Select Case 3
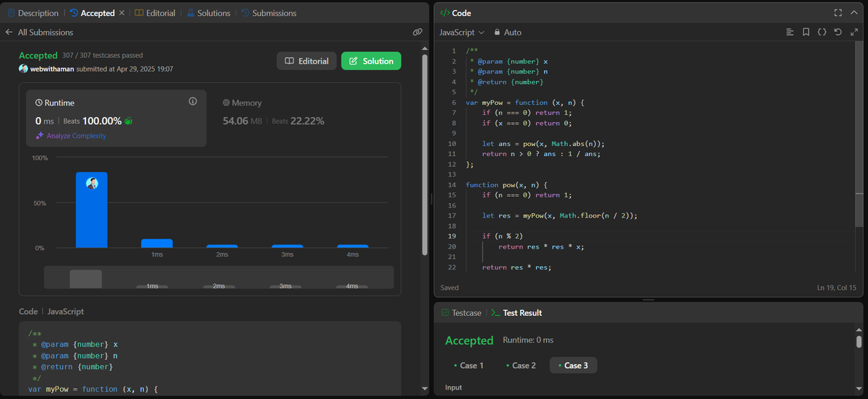 [573, 365]
